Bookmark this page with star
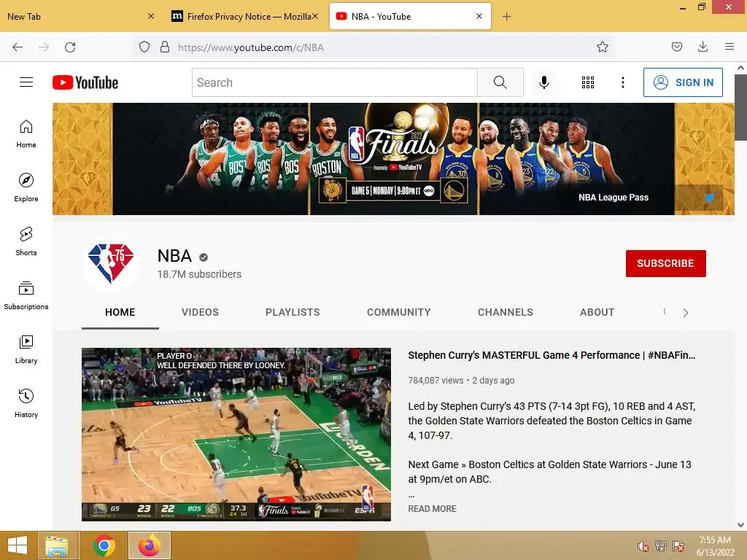 pyautogui.click(x=602, y=47)
